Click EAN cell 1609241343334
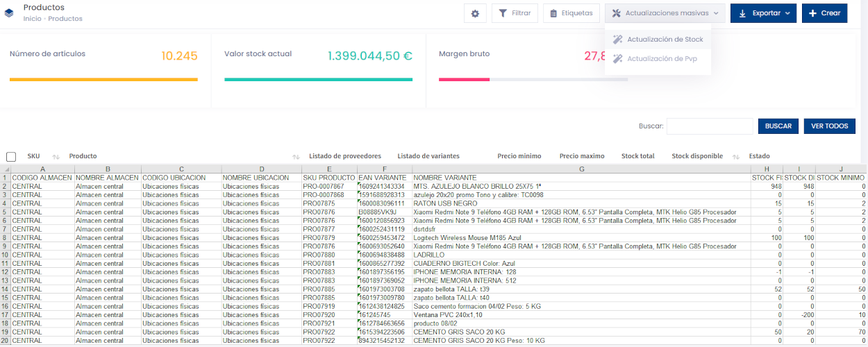This screenshot has width=868, height=347. pyautogui.click(x=385, y=187)
